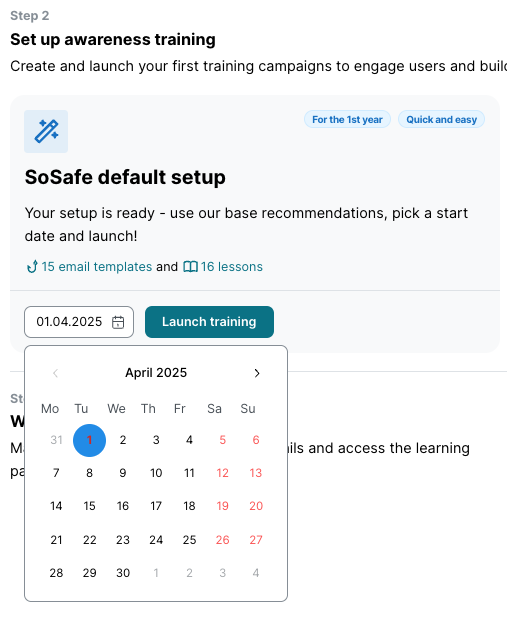This screenshot has width=507, height=620.
Task: Click the 01.04.2025 date input field
Action: 79,322
